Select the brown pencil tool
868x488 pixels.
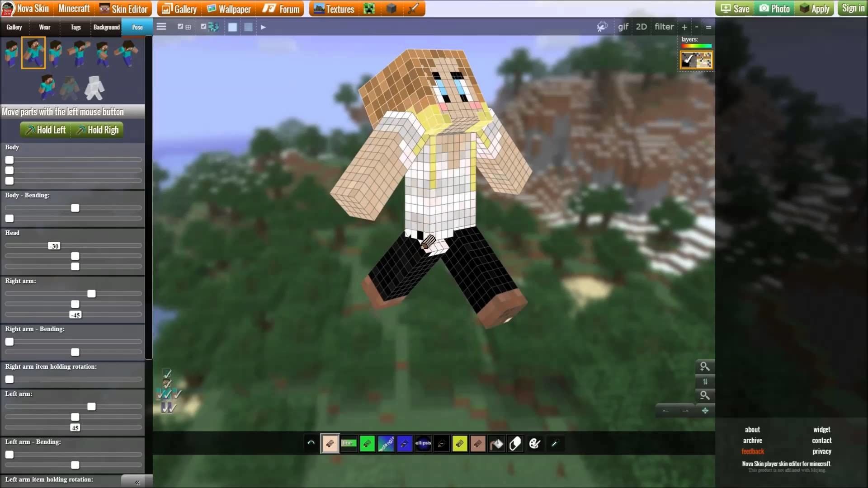click(x=478, y=443)
